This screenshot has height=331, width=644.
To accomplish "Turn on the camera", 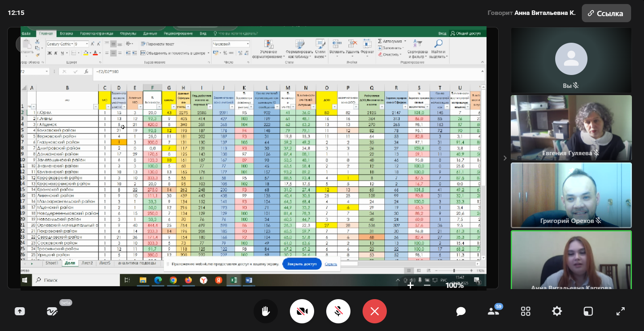I will pyautogui.click(x=302, y=311).
